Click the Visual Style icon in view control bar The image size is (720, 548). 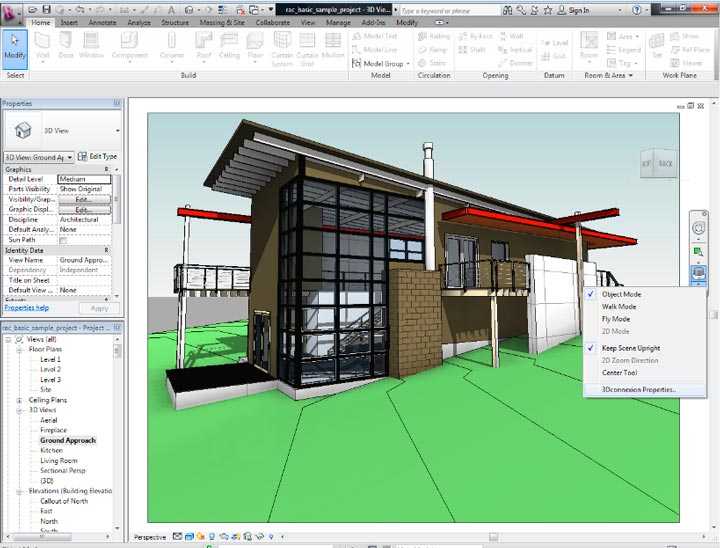pyautogui.click(x=189, y=537)
